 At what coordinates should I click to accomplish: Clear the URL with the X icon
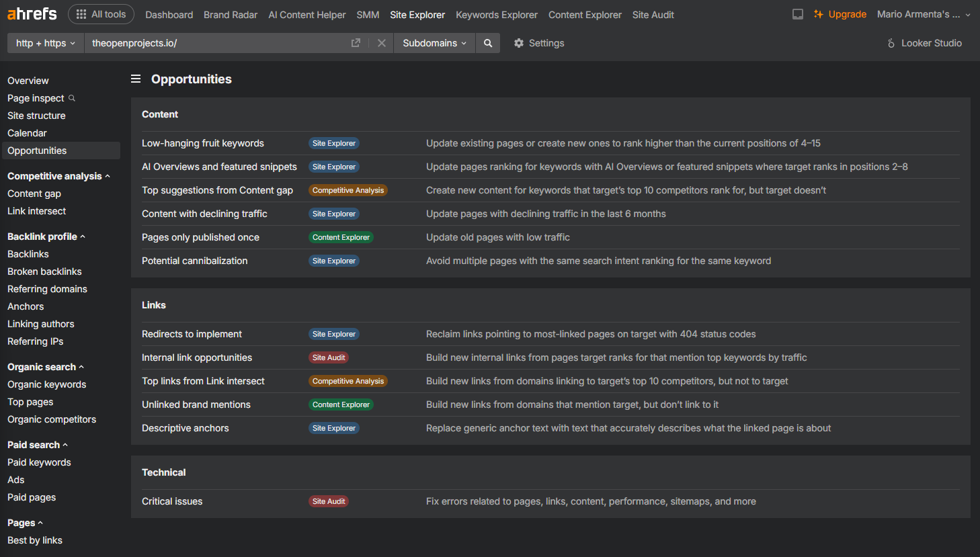click(381, 43)
